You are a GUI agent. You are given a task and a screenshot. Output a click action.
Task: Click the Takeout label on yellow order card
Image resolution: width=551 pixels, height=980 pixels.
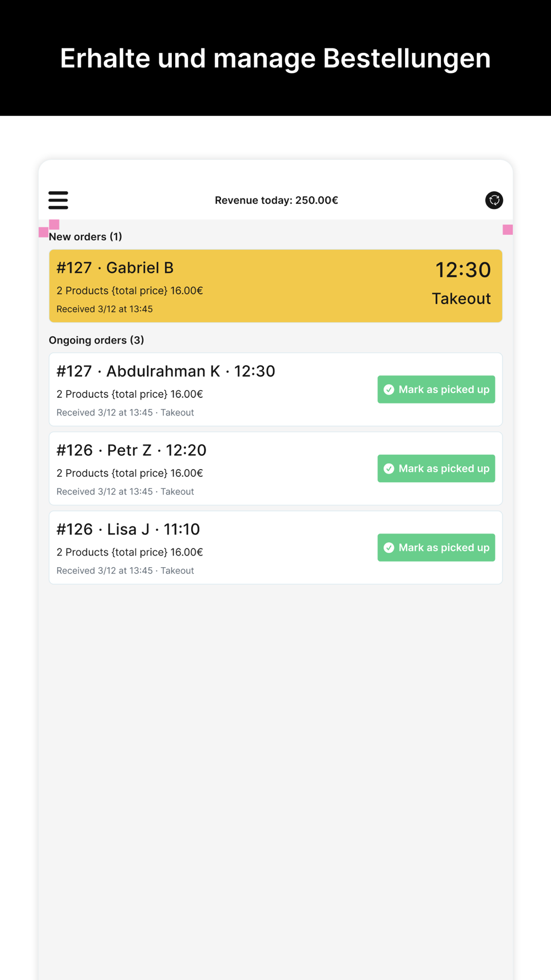coord(461,299)
